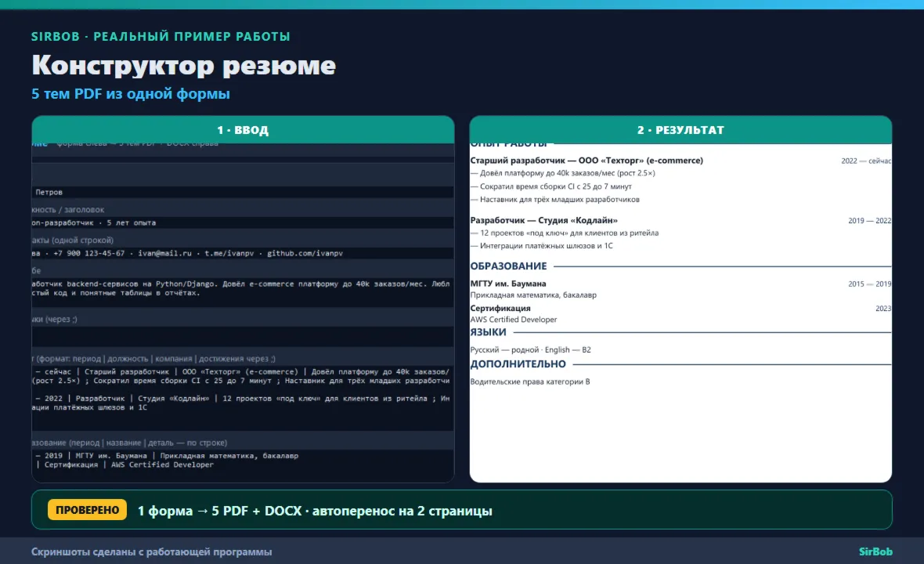Click '2015 — 2019' date in resume

coord(869,284)
